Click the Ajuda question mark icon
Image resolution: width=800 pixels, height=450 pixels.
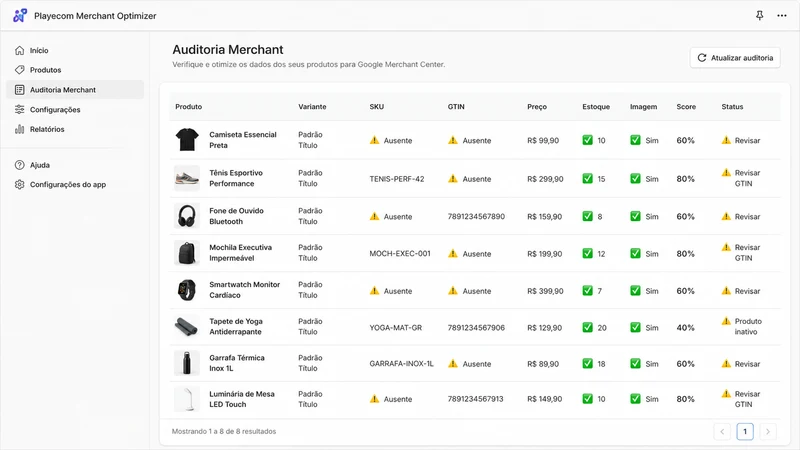[19, 165]
